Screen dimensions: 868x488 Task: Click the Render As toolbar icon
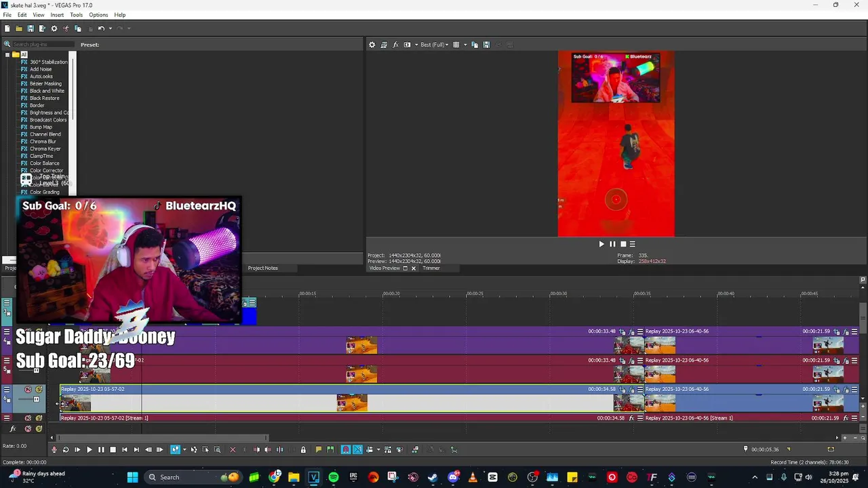[x=42, y=28]
